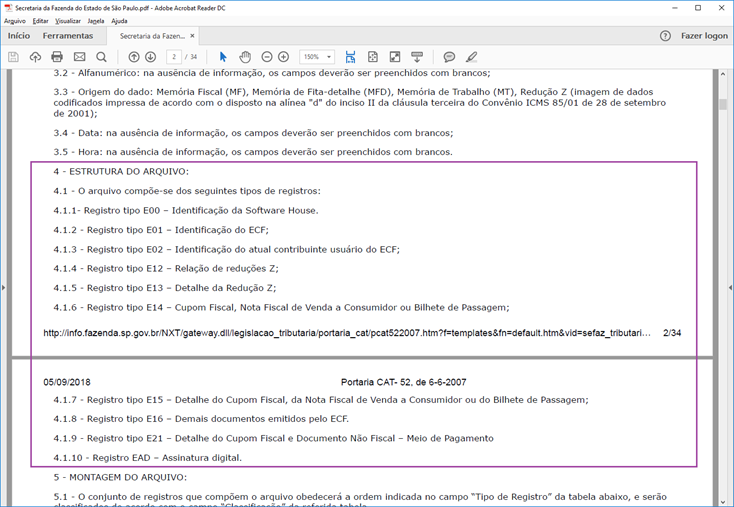Open the Arquivo menu
This screenshot has height=507, width=734.
(x=15, y=21)
